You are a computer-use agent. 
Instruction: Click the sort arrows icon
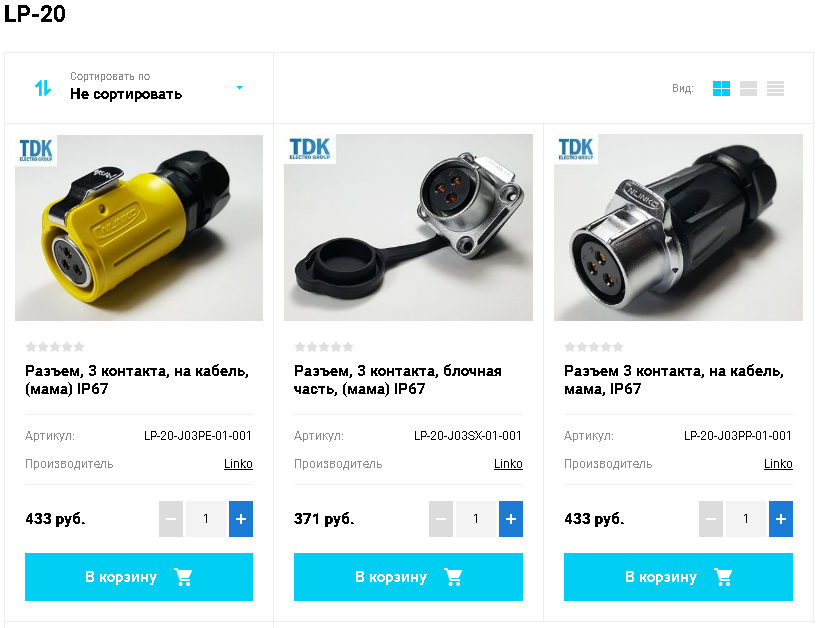click(x=43, y=88)
